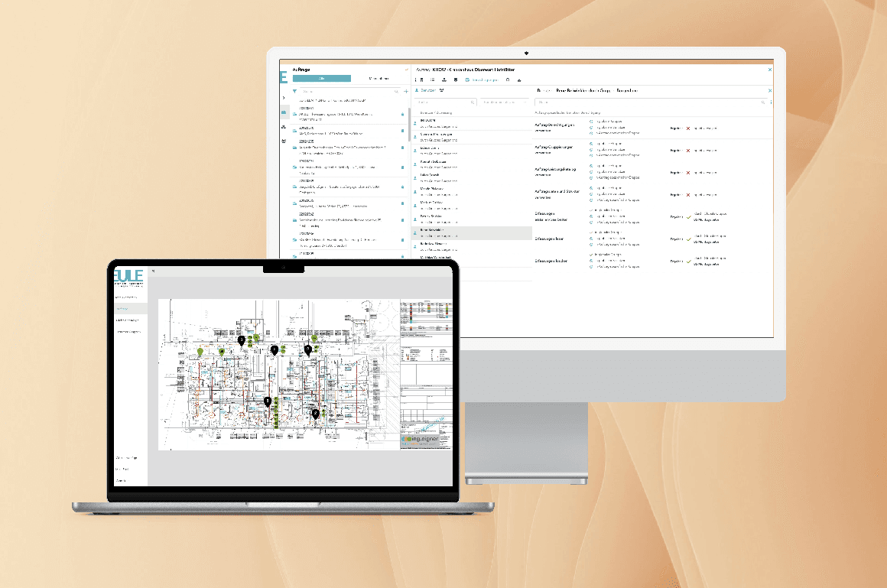Click the Aufträge list vertical scrollbar
Screen dimensions: 887x588
pyautogui.click(x=409, y=125)
